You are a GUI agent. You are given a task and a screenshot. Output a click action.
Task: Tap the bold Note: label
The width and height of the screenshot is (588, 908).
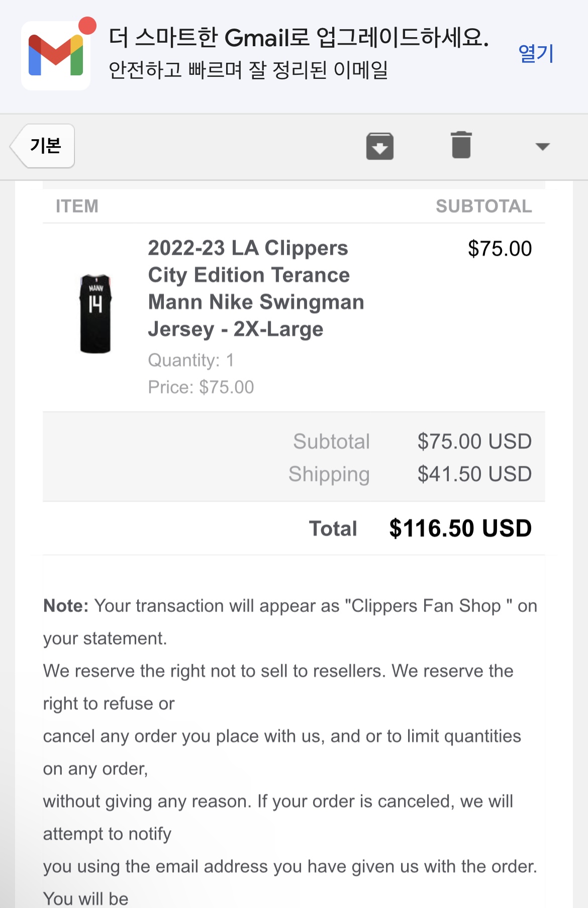pos(66,606)
